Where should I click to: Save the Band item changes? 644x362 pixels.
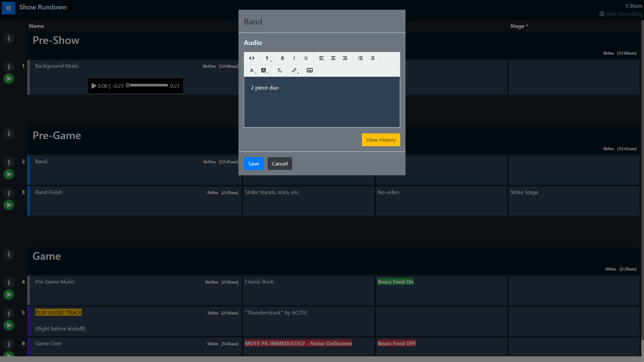(x=253, y=164)
